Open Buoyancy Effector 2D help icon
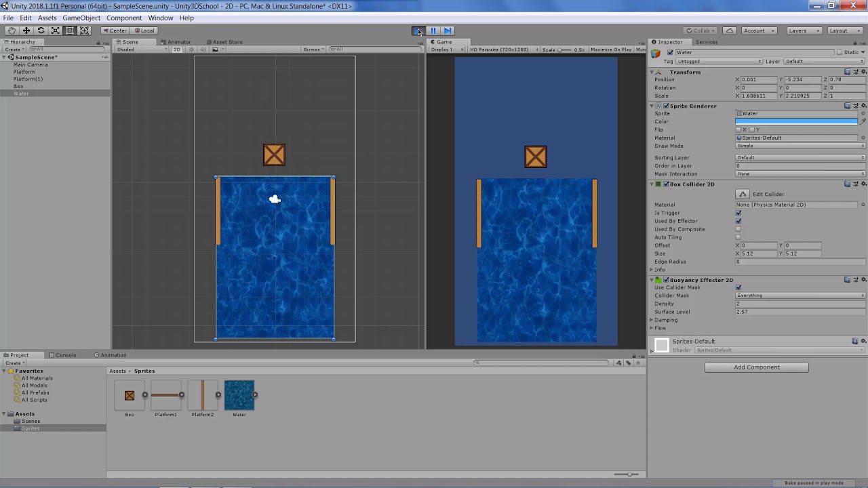The width and height of the screenshot is (868, 488). point(847,280)
